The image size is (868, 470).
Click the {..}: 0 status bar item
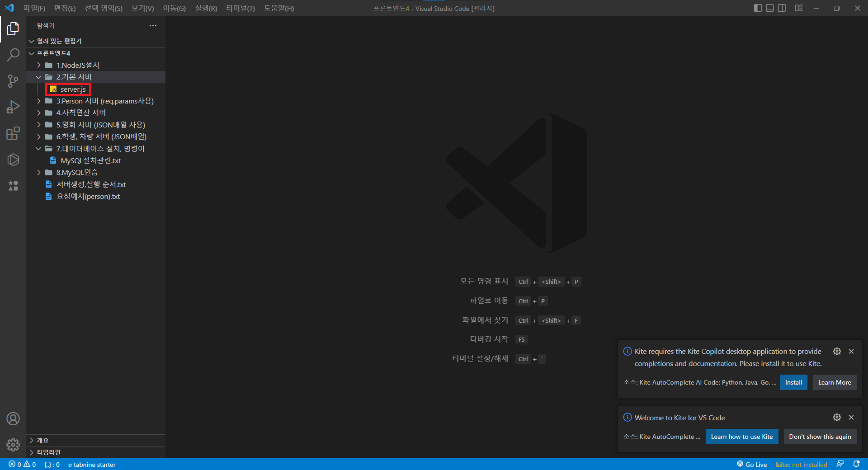pyautogui.click(x=52, y=464)
